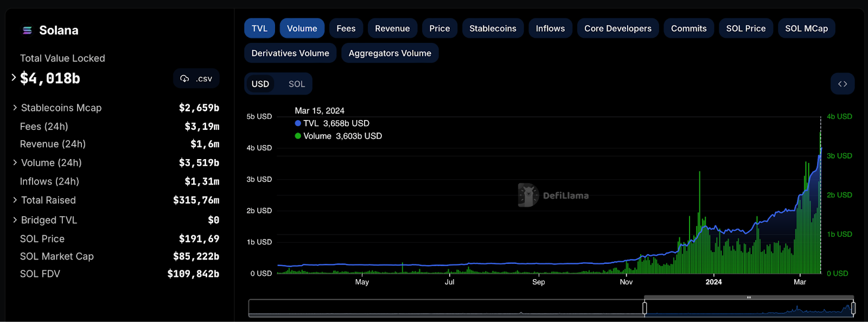The width and height of the screenshot is (868, 322).
Task: Open the embed chart code icon
Action: [x=843, y=84]
